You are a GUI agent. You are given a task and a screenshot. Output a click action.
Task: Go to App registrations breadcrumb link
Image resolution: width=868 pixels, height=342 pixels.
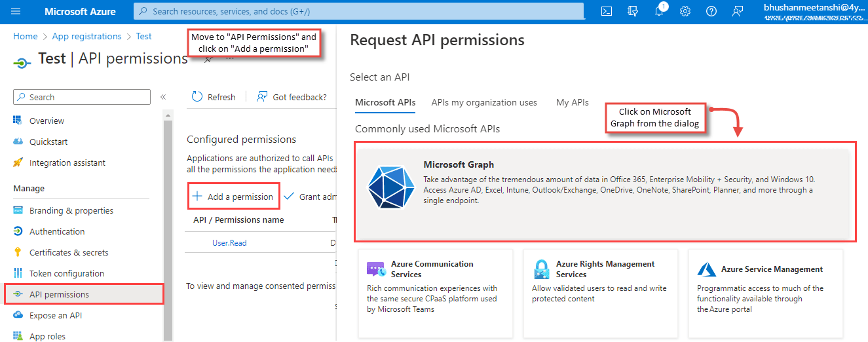click(86, 36)
